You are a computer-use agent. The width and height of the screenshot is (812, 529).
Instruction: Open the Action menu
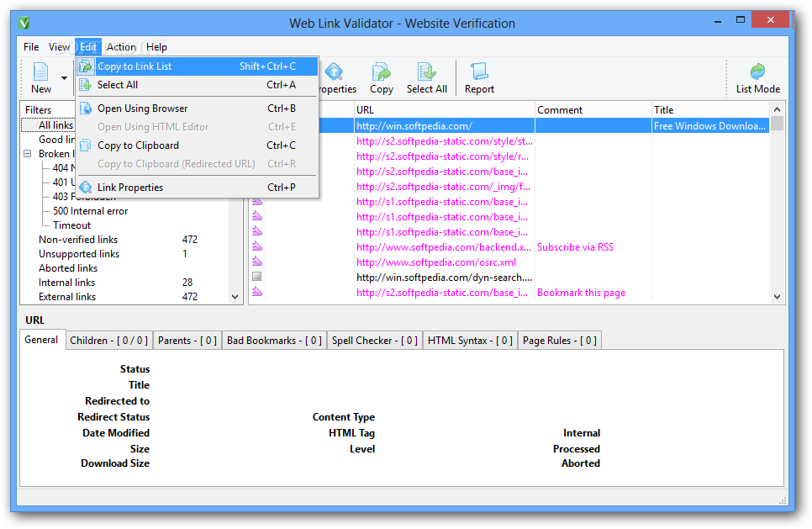(x=121, y=47)
